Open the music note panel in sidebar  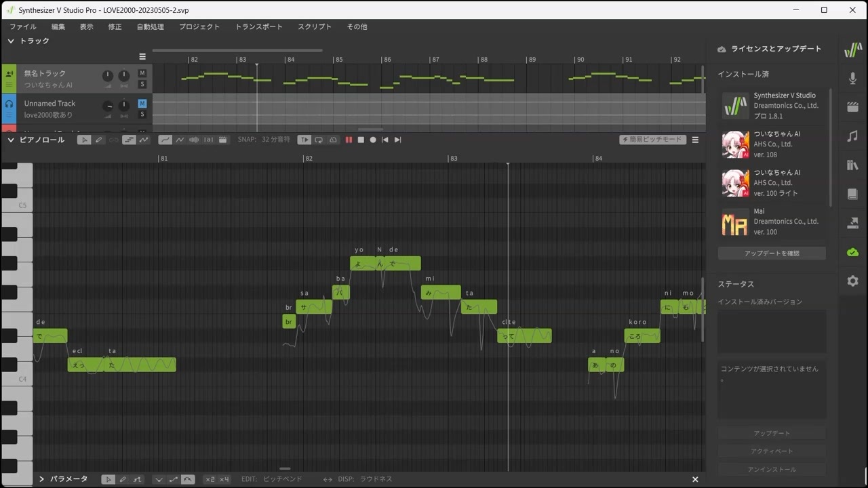click(852, 136)
